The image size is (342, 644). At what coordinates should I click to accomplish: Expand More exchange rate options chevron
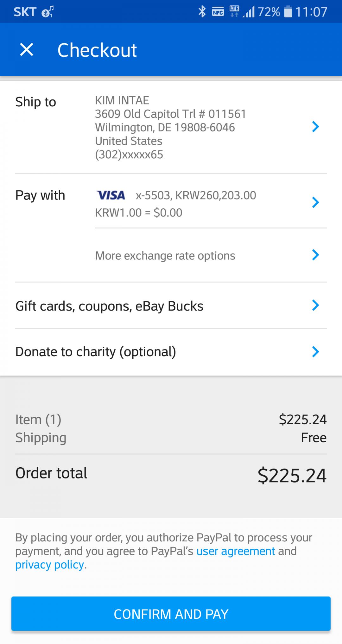(x=315, y=255)
